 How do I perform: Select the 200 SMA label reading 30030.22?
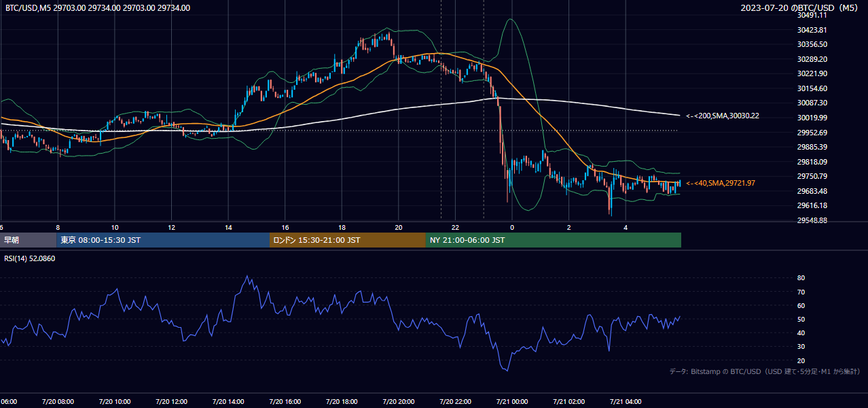723,116
